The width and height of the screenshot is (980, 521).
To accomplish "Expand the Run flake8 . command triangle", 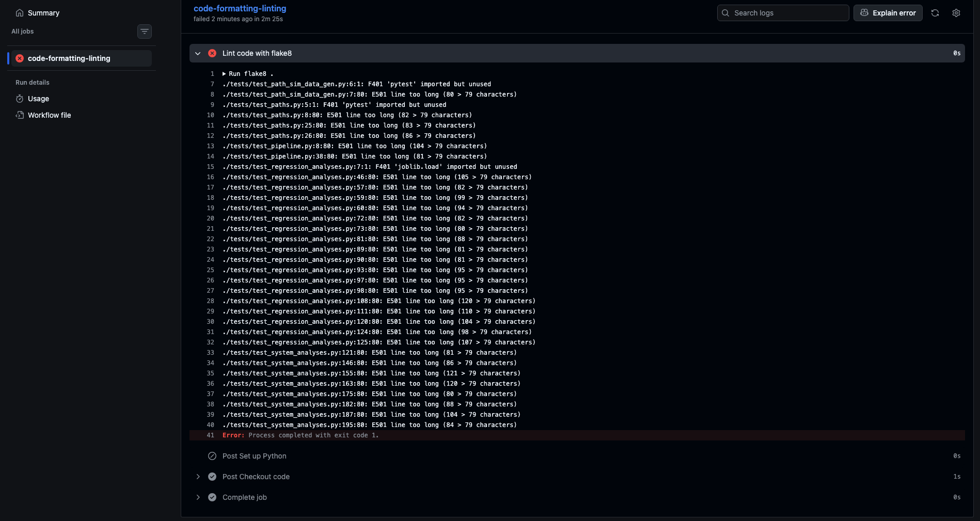I will pos(224,74).
